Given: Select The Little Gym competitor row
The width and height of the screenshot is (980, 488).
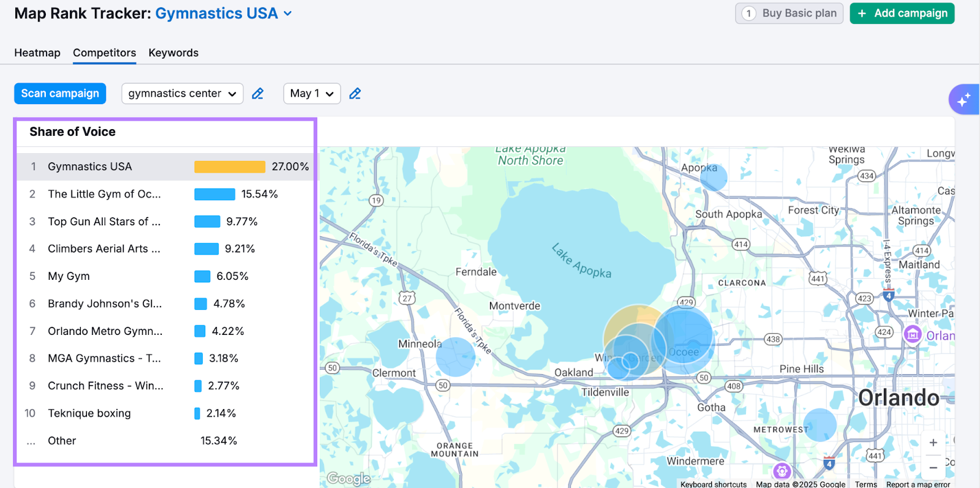Looking at the screenshot, I should (104, 194).
